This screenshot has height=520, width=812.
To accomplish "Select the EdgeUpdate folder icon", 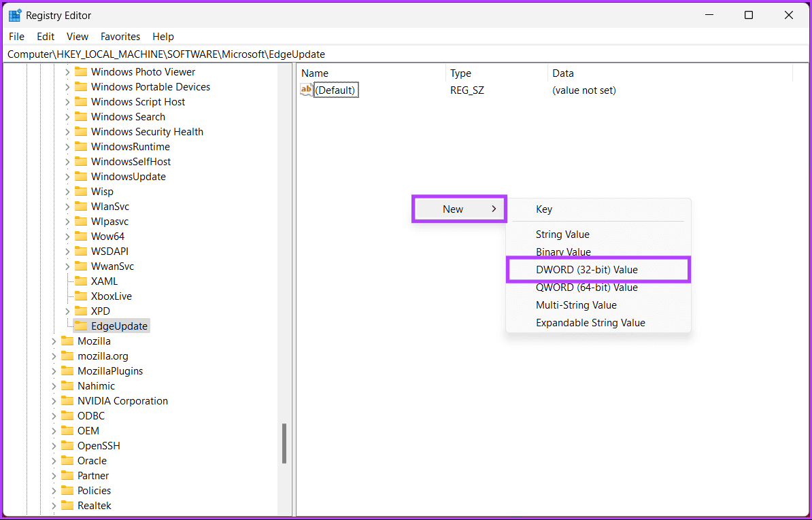I will (81, 326).
